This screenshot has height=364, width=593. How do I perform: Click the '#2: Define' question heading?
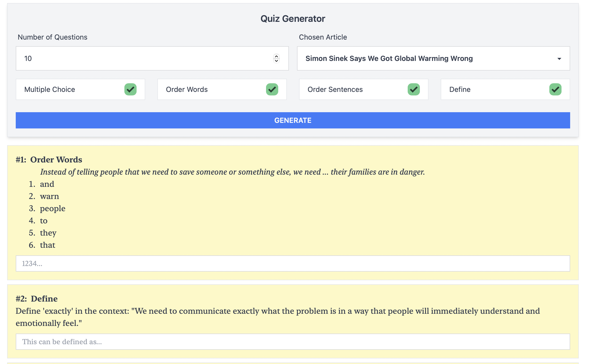[37, 299]
